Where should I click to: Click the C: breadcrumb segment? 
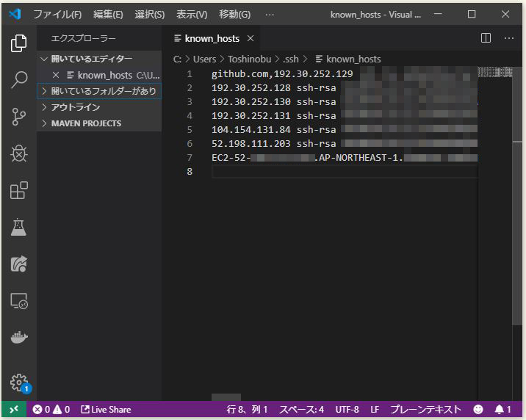(177, 59)
